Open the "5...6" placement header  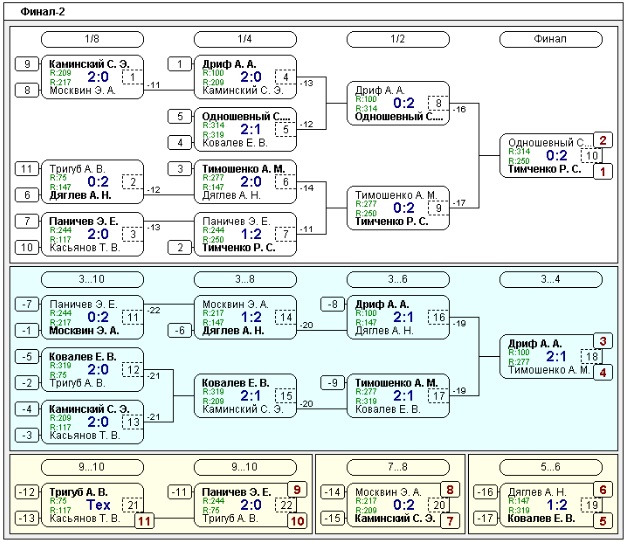pos(551,467)
